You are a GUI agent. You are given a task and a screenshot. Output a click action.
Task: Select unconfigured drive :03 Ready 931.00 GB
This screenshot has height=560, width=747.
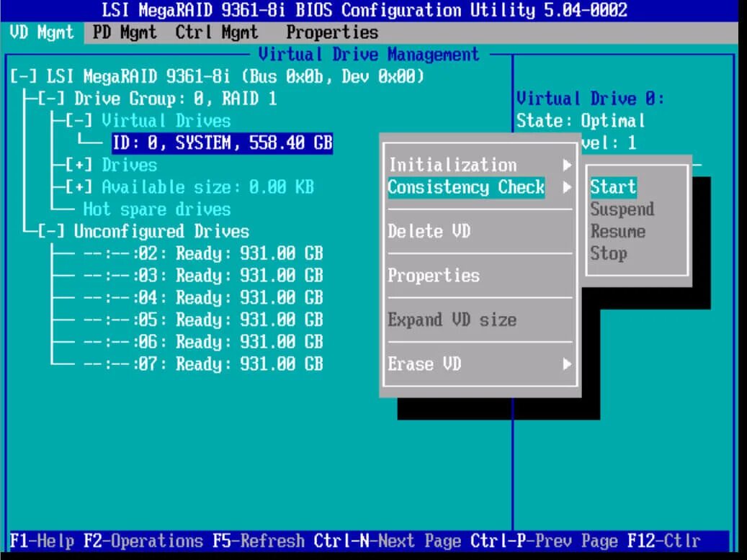coord(203,276)
